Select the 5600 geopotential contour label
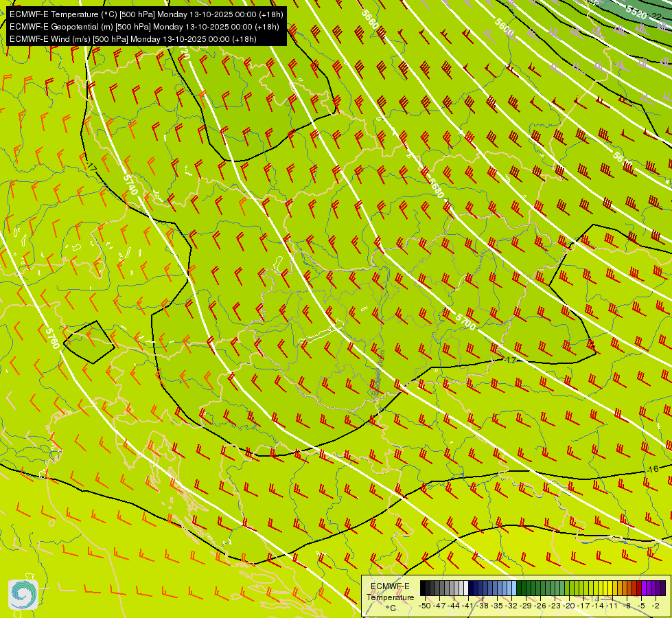672x618 pixels. pos(504,27)
